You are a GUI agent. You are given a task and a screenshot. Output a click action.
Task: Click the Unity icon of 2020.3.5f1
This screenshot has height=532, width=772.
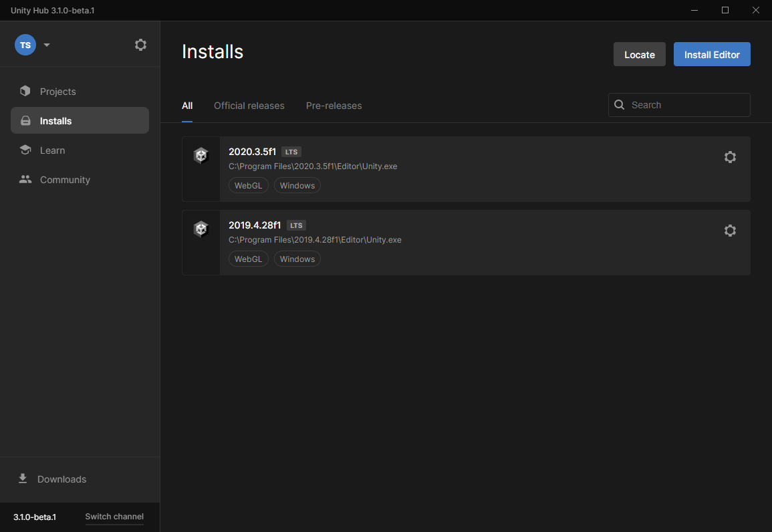(x=201, y=156)
